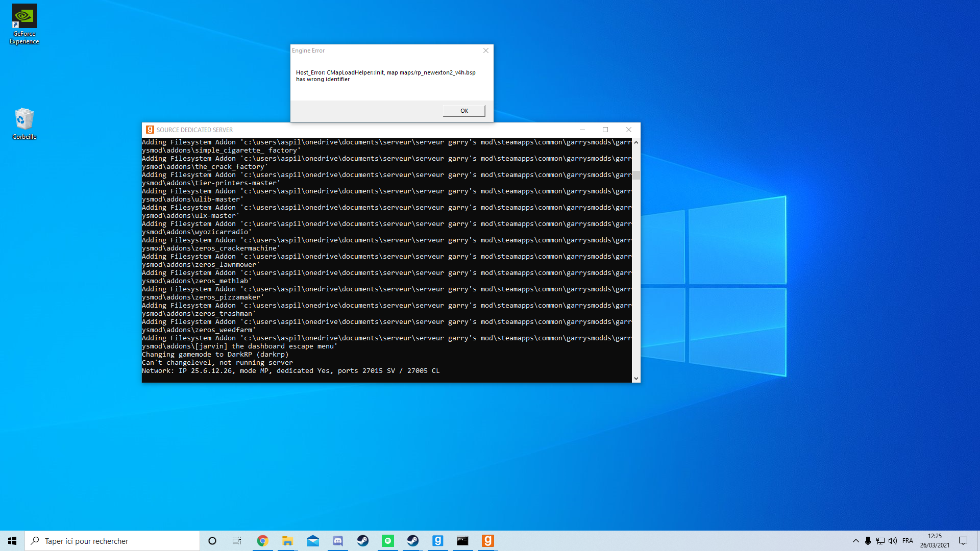The width and height of the screenshot is (980, 551).
Task: Show hidden system tray icons
Action: [x=855, y=541]
